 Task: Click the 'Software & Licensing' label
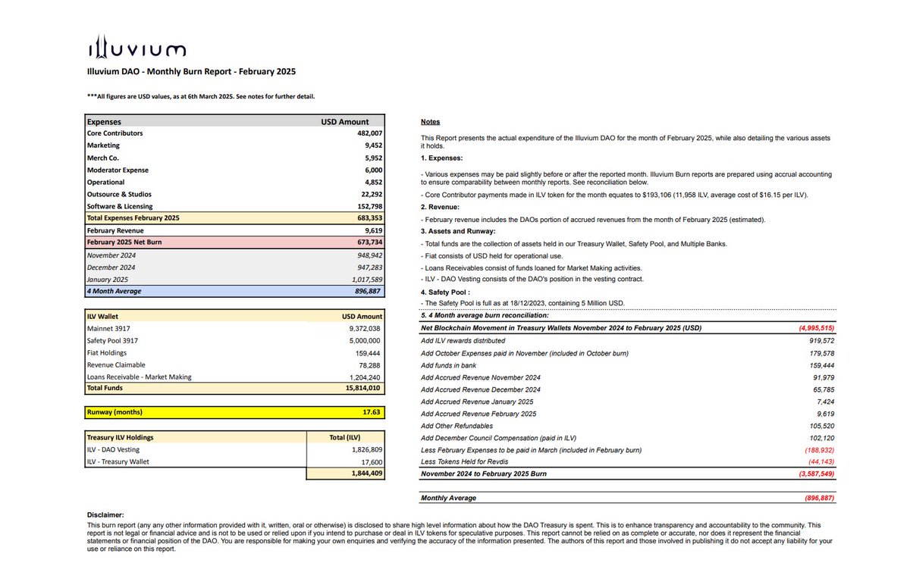coord(120,206)
